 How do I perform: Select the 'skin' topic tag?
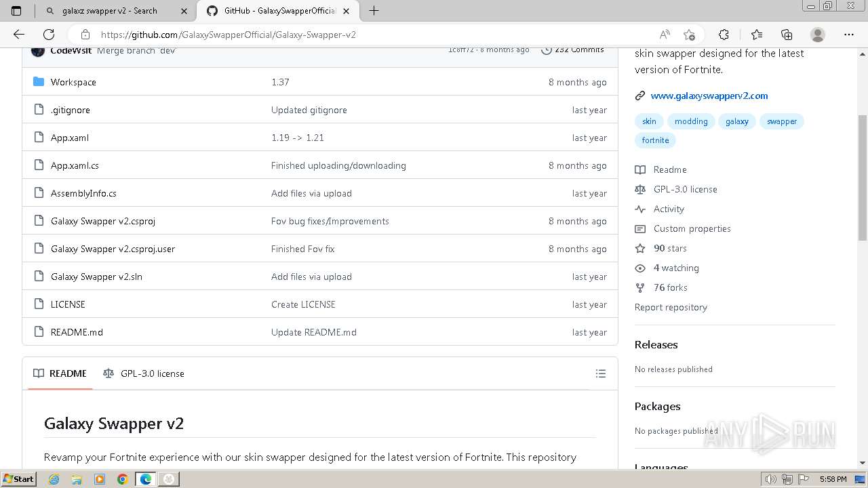point(649,121)
